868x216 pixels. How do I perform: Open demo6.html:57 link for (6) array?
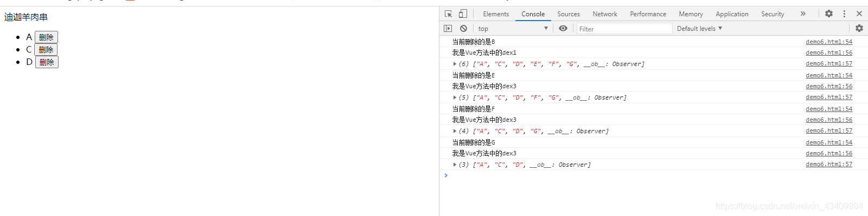pyautogui.click(x=829, y=63)
